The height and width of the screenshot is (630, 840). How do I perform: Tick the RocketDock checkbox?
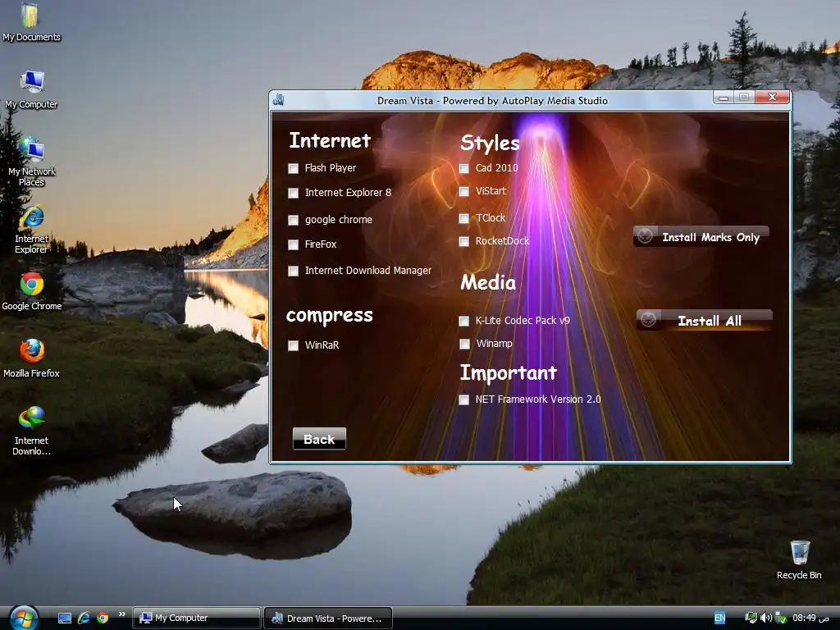(x=464, y=242)
